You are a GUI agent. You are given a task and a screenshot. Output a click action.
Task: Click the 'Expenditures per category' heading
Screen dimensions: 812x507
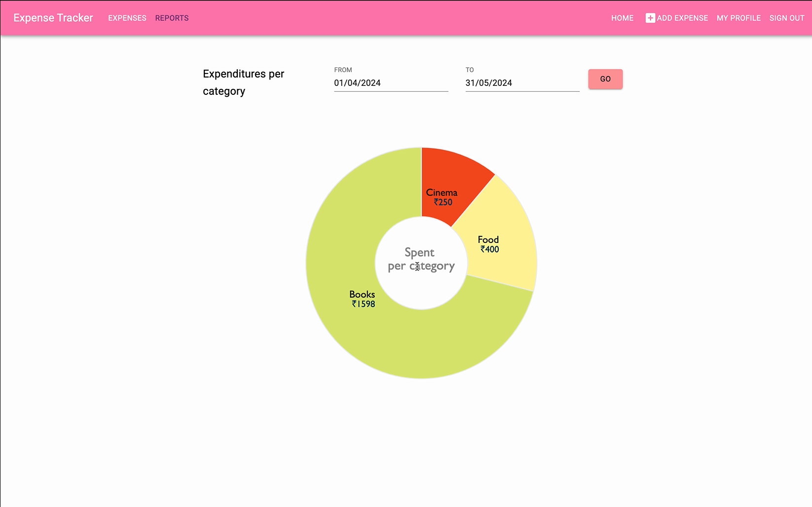[x=244, y=82]
